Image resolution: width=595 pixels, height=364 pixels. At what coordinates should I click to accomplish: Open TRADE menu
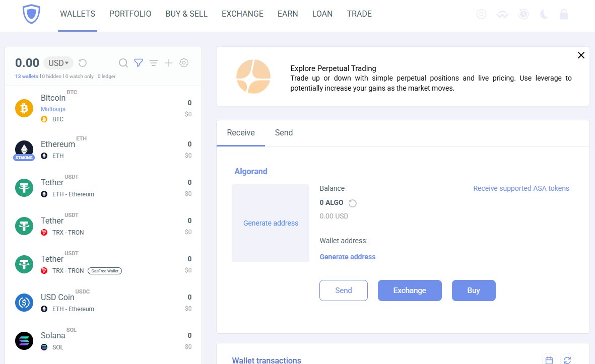(x=359, y=14)
